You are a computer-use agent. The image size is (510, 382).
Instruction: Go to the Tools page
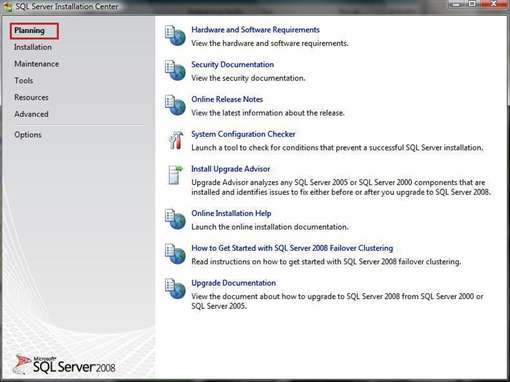(24, 80)
